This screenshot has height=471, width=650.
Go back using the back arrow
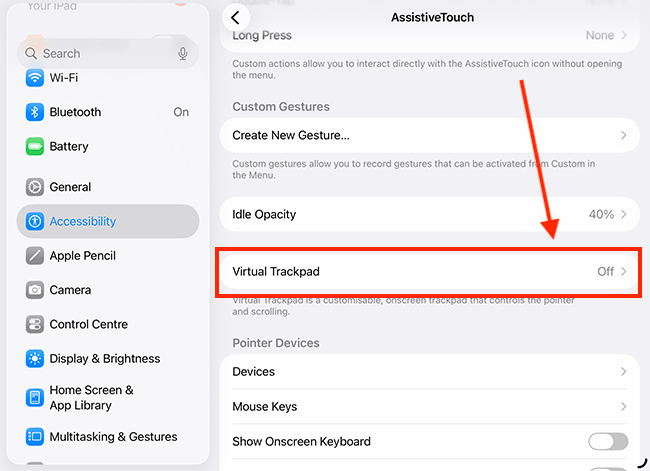[236, 18]
